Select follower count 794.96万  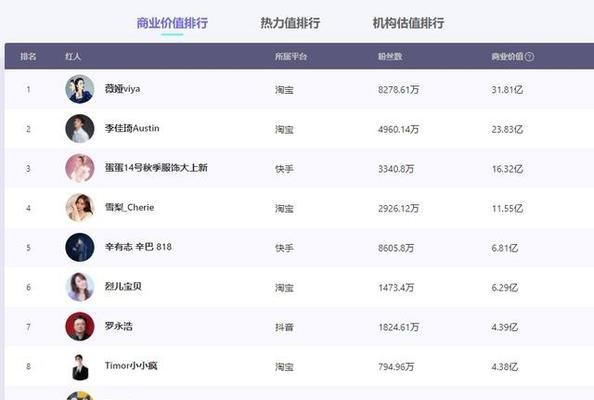pos(396,367)
